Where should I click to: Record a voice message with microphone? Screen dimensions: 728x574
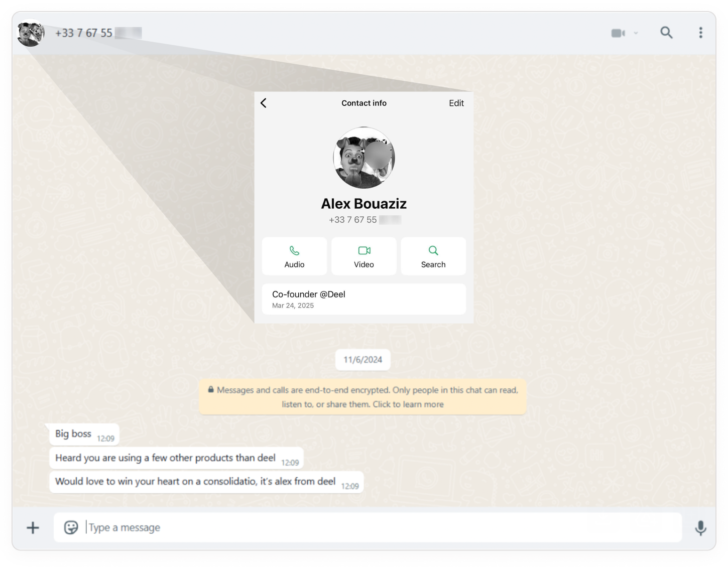click(700, 528)
